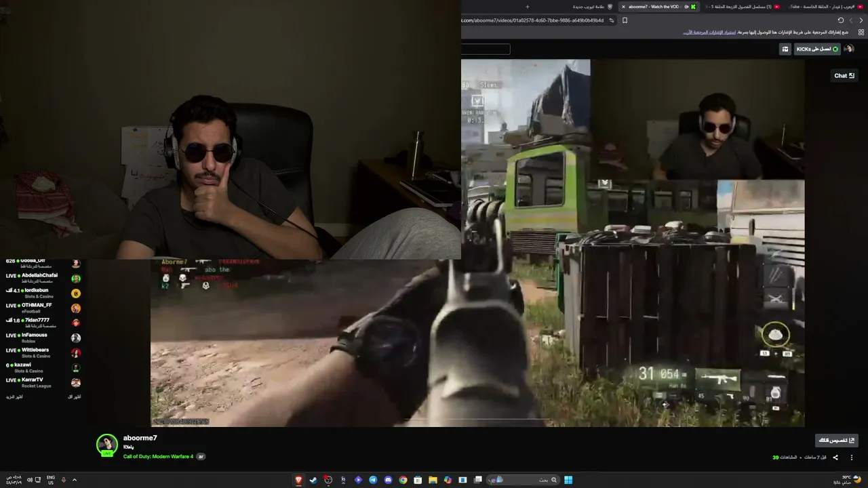This screenshot has width=868, height=488.
Task: Open KarrarTV's live channel
Action: (43, 382)
